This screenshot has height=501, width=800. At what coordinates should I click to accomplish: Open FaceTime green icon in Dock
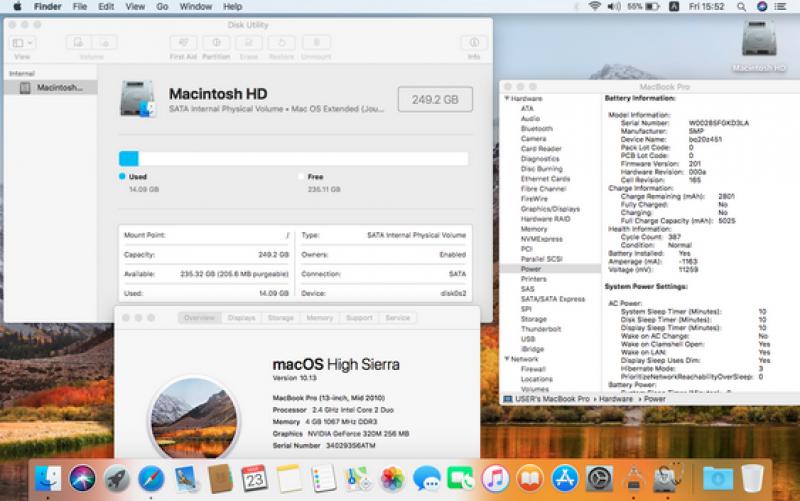(461, 479)
